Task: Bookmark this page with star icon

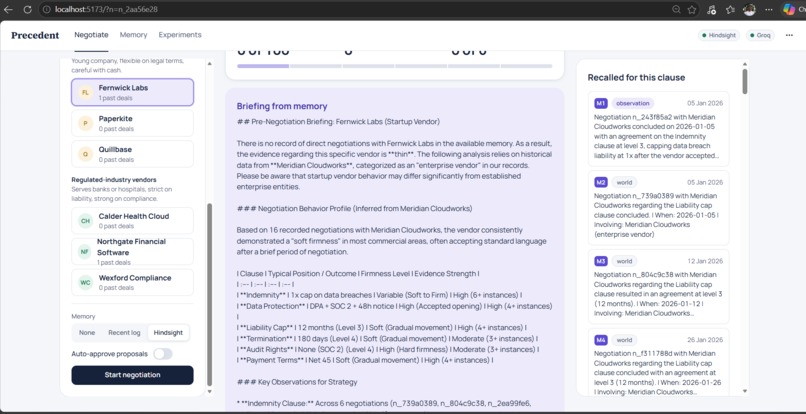Action: click(x=692, y=10)
